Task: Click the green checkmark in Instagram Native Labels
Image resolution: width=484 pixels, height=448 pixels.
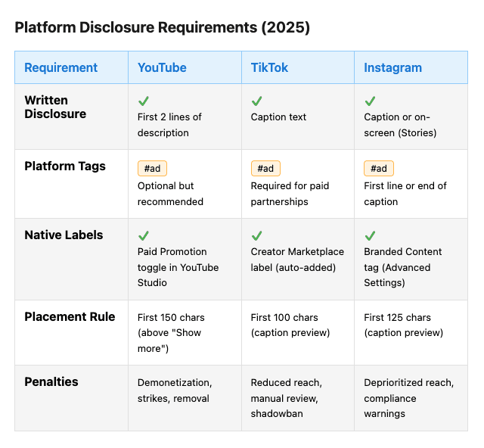Action: click(x=370, y=236)
